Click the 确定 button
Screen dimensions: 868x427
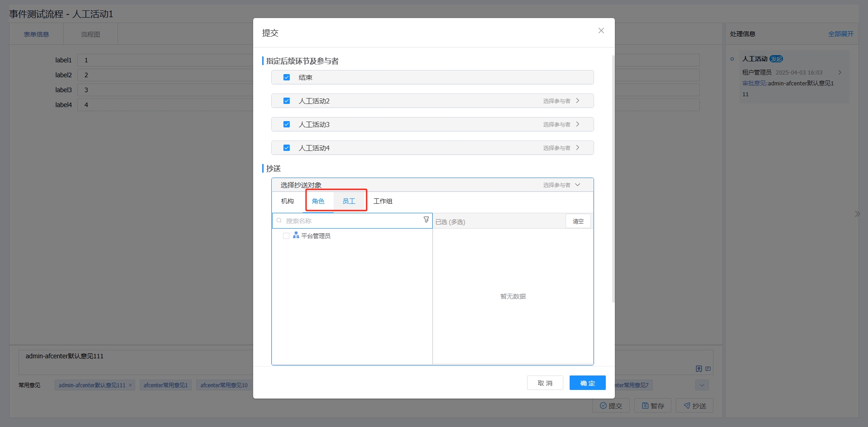[x=587, y=383]
